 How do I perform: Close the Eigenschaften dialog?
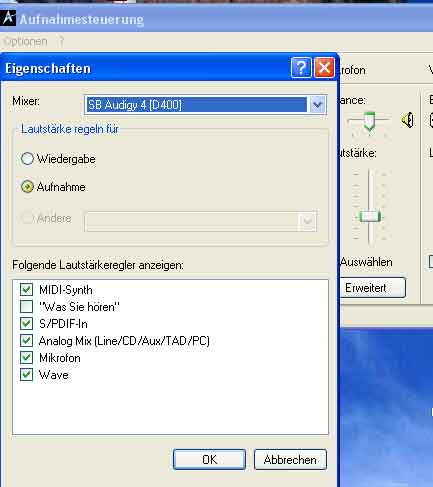tap(324, 68)
